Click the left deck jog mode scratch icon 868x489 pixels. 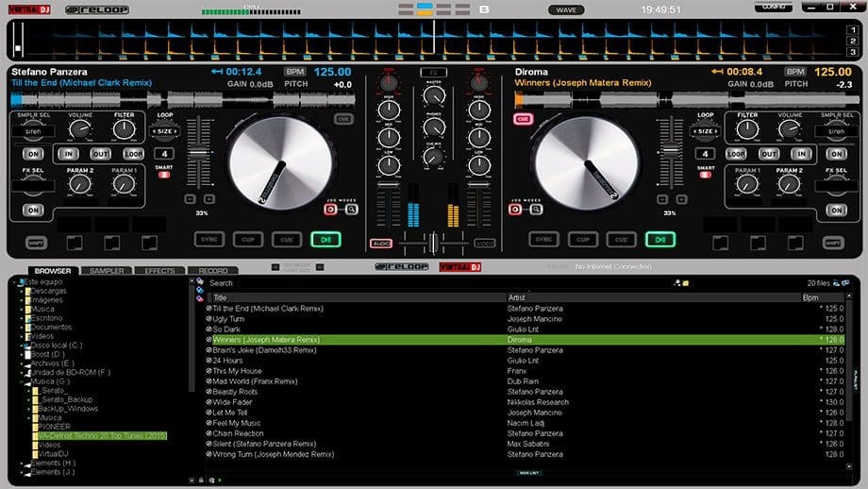point(330,210)
